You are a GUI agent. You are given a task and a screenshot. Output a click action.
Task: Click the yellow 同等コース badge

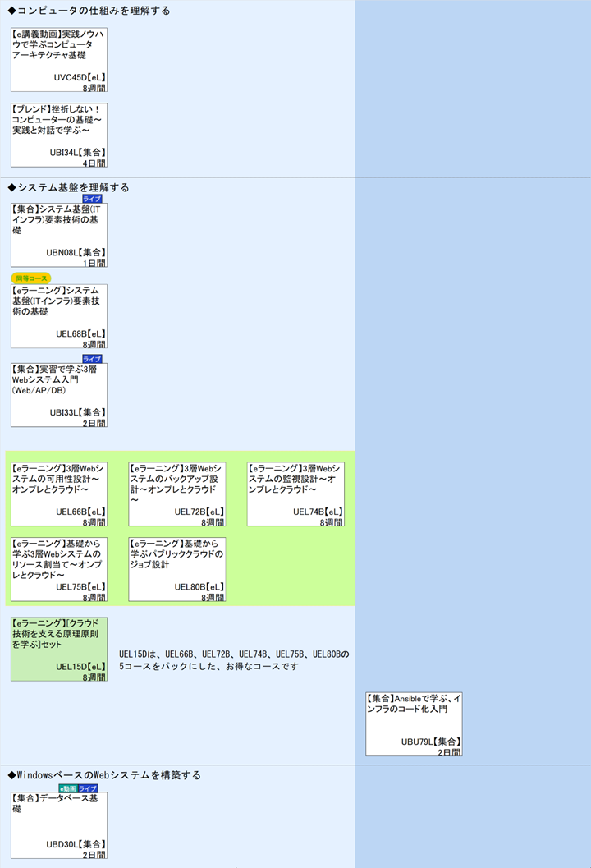coord(31,278)
